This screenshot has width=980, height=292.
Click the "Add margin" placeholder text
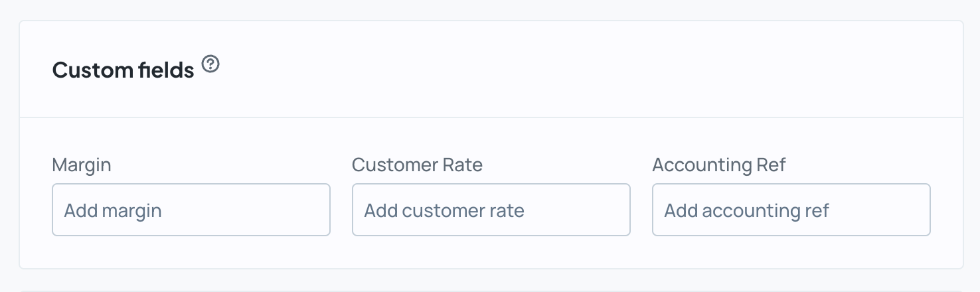point(113,211)
